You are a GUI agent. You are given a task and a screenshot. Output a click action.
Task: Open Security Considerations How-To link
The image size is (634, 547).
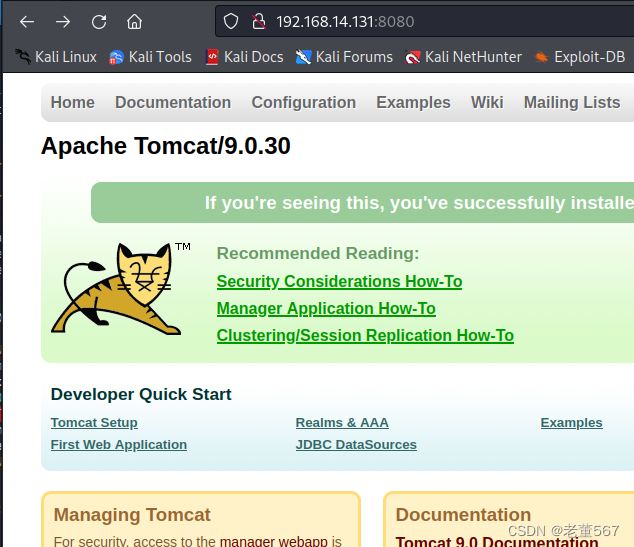point(339,281)
